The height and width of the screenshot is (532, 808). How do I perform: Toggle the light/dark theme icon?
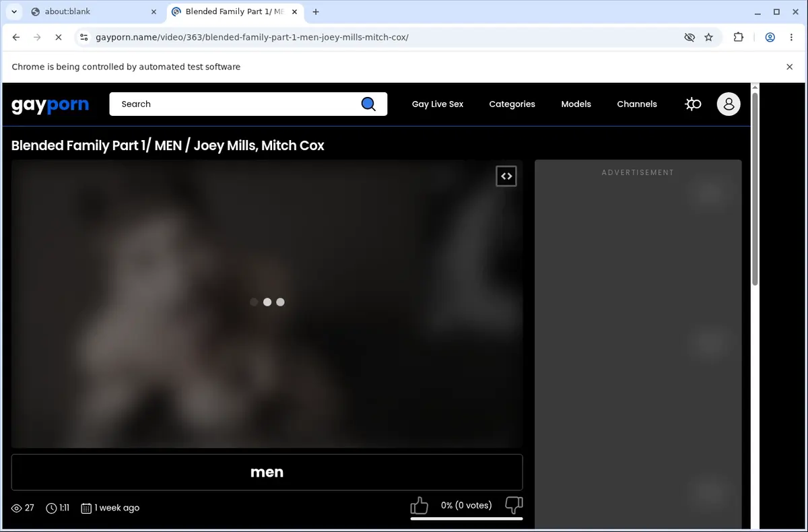pos(693,104)
